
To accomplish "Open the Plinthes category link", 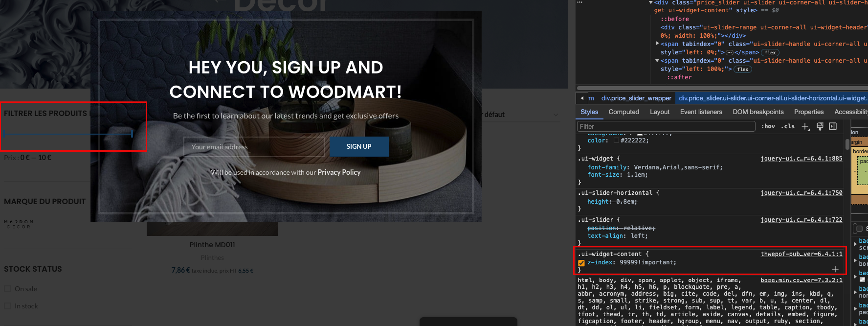I will (x=212, y=257).
